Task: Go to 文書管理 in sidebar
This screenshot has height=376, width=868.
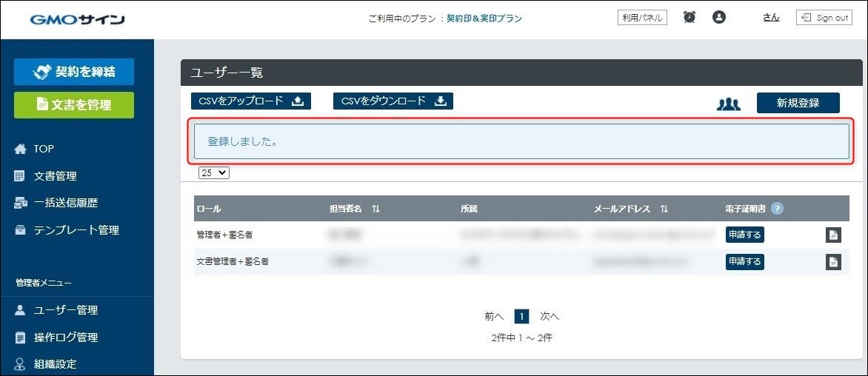Action: 55,176
